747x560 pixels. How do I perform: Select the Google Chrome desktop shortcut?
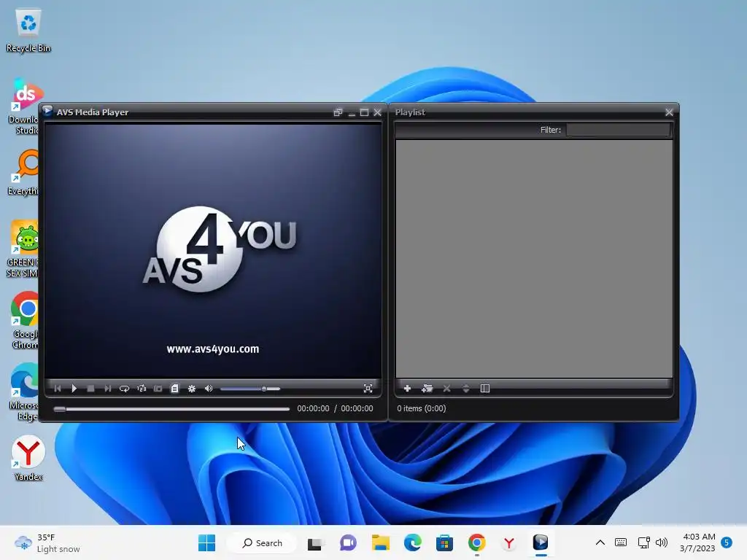24,320
